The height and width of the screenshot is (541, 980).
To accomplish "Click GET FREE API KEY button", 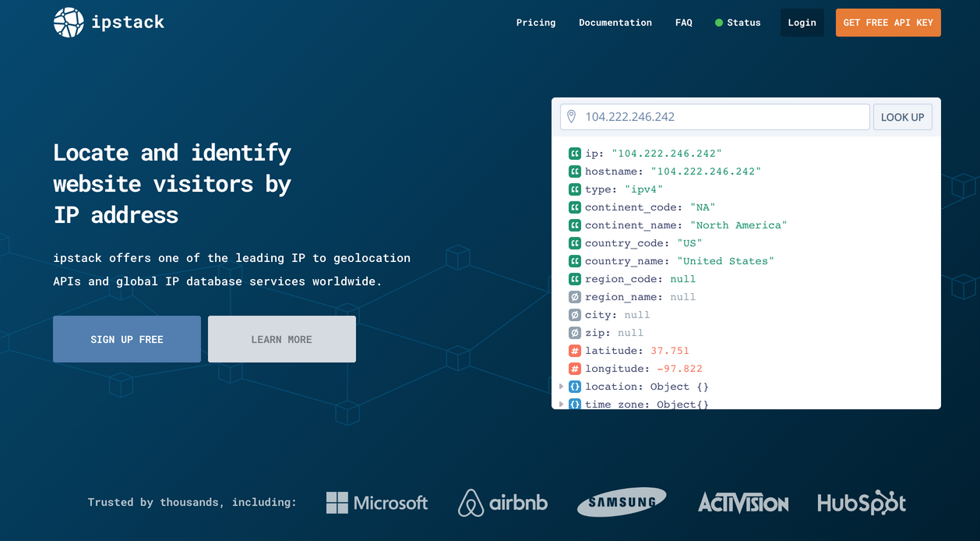I will pyautogui.click(x=888, y=23).
